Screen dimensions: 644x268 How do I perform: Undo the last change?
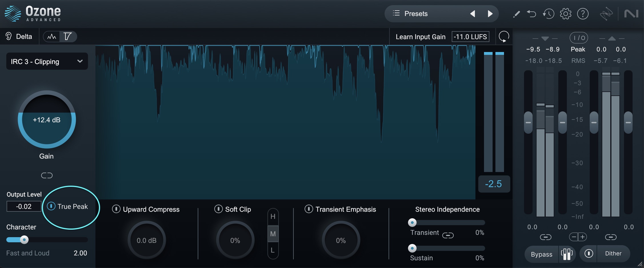[x=531, y=14]
